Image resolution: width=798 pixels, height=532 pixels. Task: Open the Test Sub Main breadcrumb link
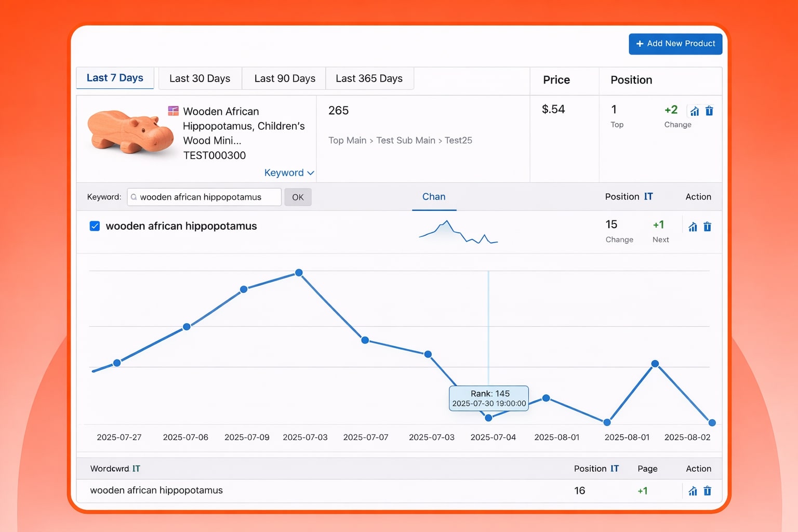click(x=406, y=140)
